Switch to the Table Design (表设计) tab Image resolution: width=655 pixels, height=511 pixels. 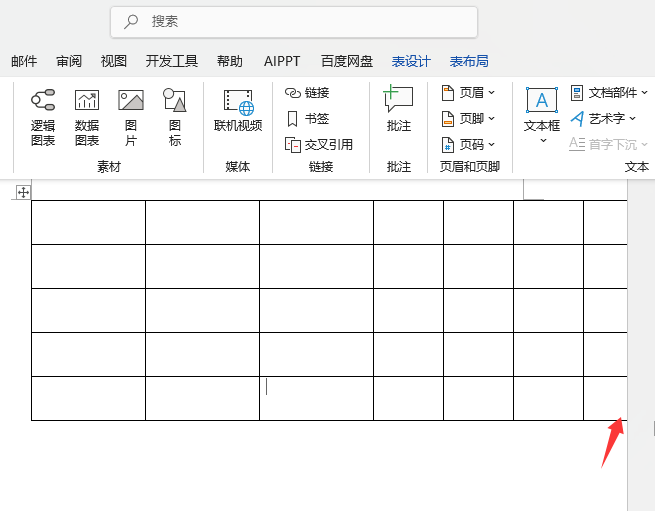click(411, 61)
